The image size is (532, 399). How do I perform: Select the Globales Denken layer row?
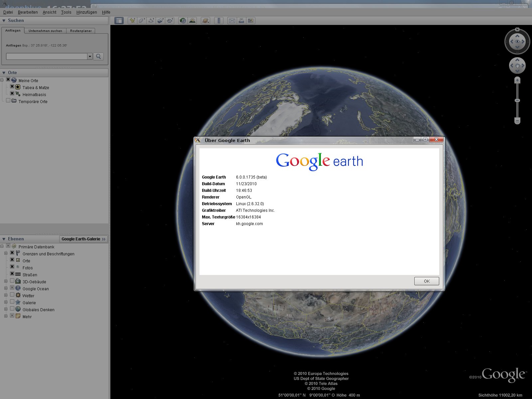click(39, 310)
